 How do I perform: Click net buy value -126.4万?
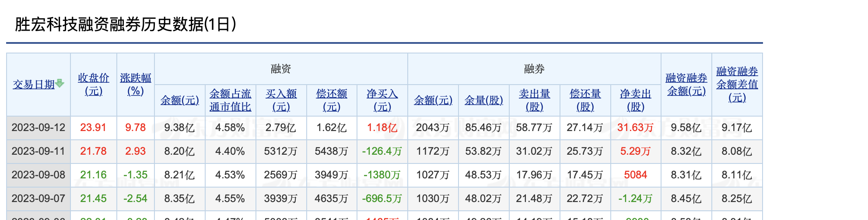[382, 151]
